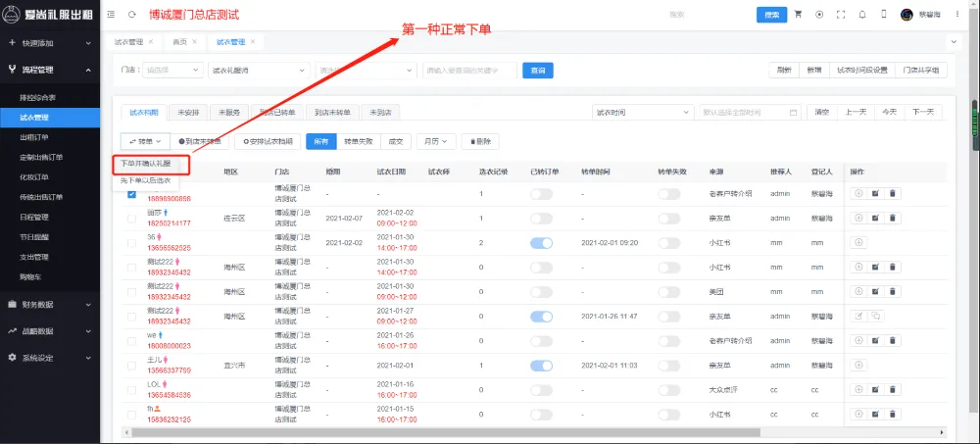Click the 试衣时间段设置 button
This screenshot has height=444, width=980.
[x=861, y=71]
